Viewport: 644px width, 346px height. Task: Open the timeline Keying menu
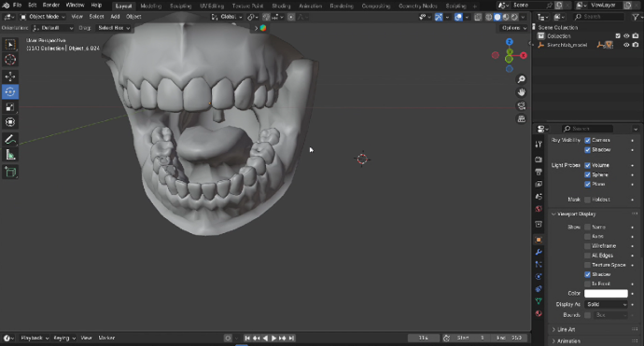coord(64,338)
